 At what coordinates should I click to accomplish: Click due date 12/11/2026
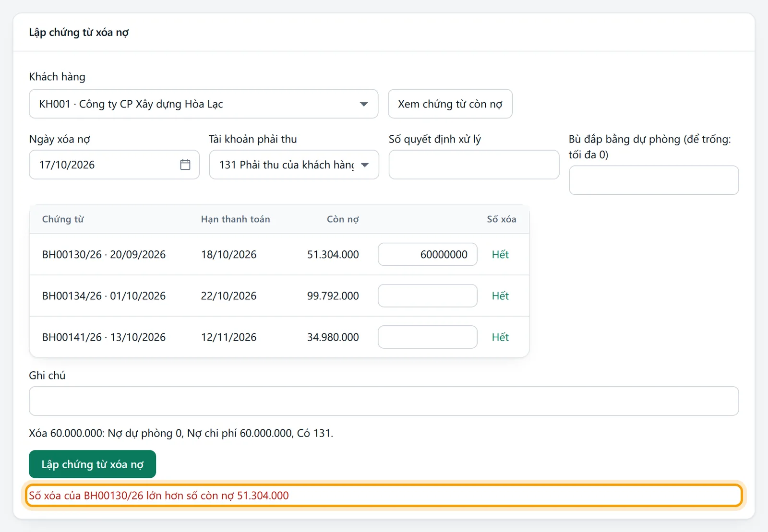click(228, 337)
